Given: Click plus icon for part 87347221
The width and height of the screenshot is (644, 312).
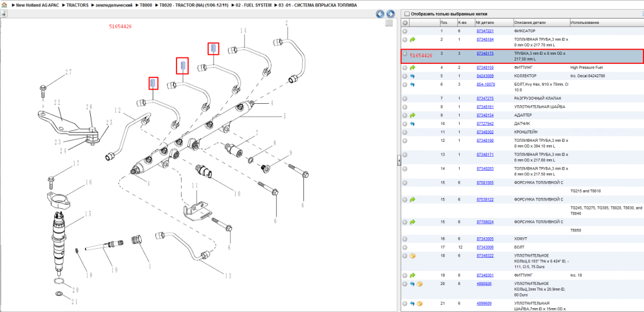Looking at the screenshot, I should (405, 31).
